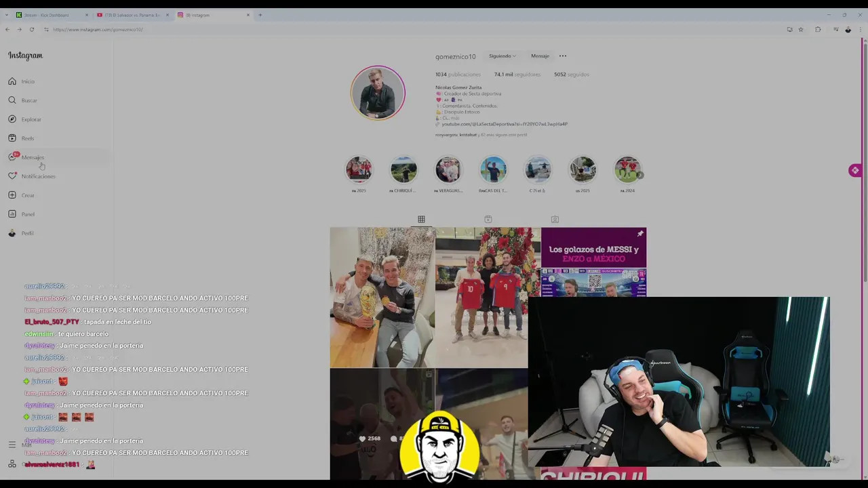Image resolution: width=868 pixels, height=488 pixels.
Task: Click Crear in the sidebar
Action: [x=21, y=195]
